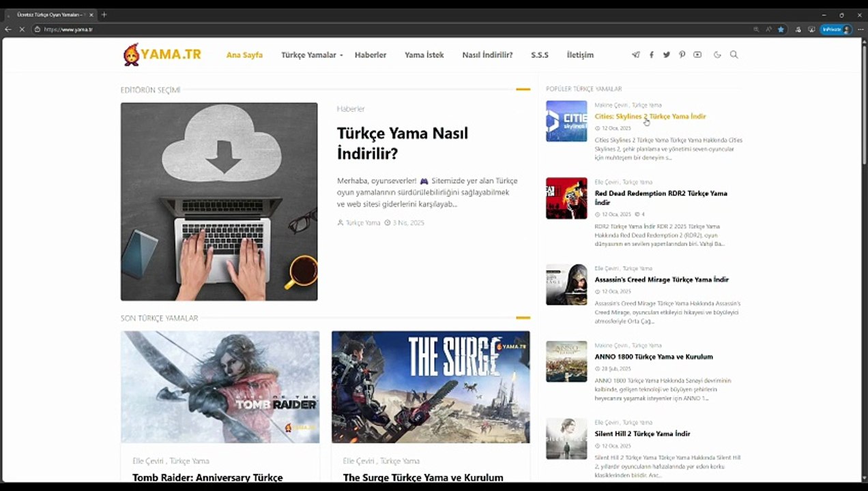Click Türkçe Yama category under The Surge card

400,461
